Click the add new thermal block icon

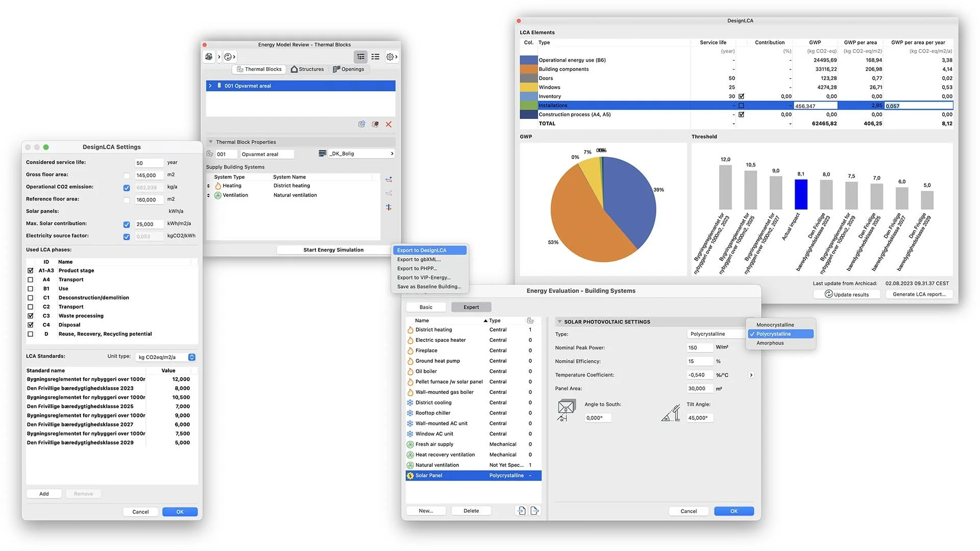tap(361, 124)
